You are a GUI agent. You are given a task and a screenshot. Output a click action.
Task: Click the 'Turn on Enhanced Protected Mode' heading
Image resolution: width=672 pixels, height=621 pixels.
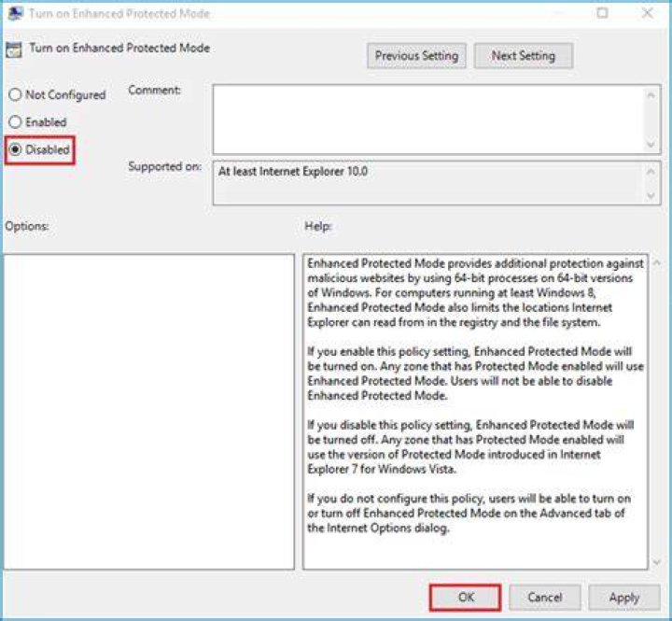click(119, 48)
